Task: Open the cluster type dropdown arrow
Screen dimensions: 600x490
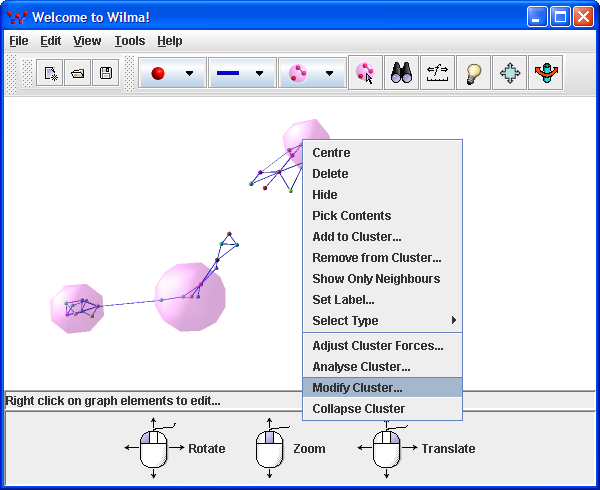Action: [x=329, y=73]
